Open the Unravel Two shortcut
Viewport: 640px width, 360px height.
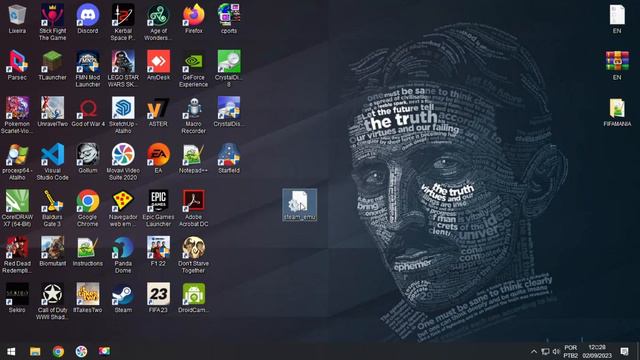52,112
